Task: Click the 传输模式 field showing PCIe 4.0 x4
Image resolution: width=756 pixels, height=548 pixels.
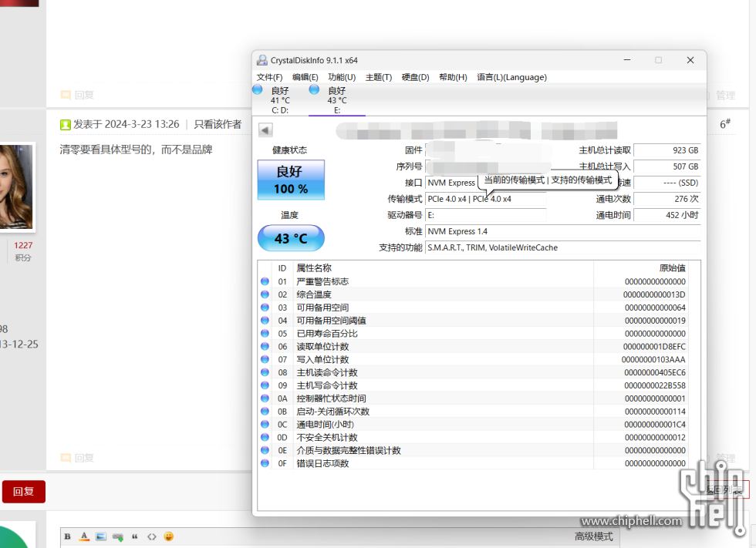Action: 486,199
